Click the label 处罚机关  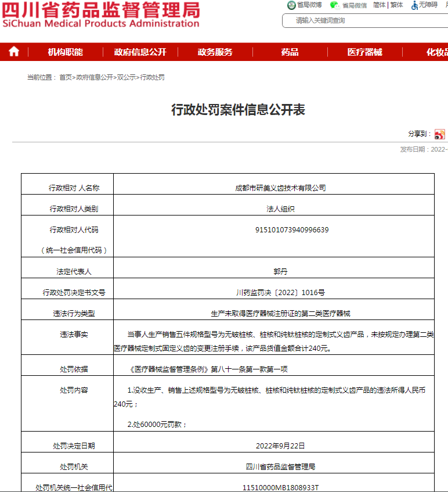pos(74,467)
